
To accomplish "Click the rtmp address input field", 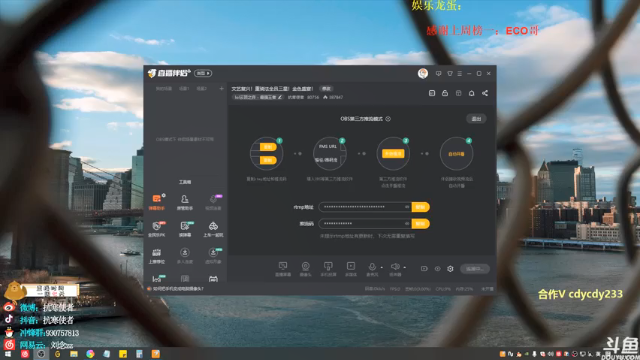I will (365, 207).
